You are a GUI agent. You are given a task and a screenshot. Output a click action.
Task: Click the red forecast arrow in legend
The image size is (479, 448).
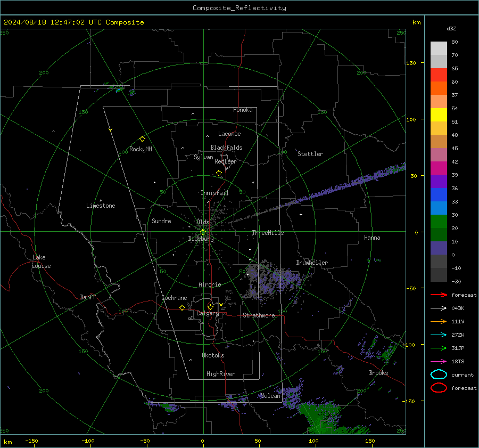pyautogui.click(x=439, y=295)
